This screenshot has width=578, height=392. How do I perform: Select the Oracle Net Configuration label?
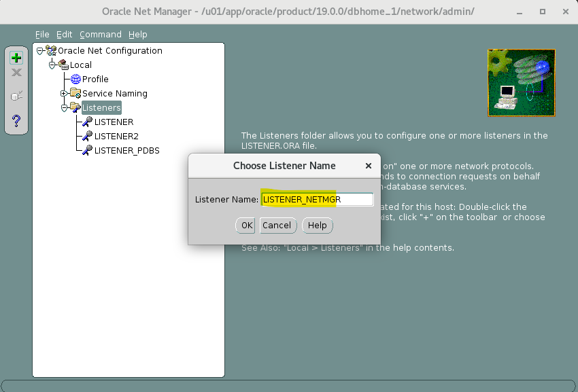point(110,51)
